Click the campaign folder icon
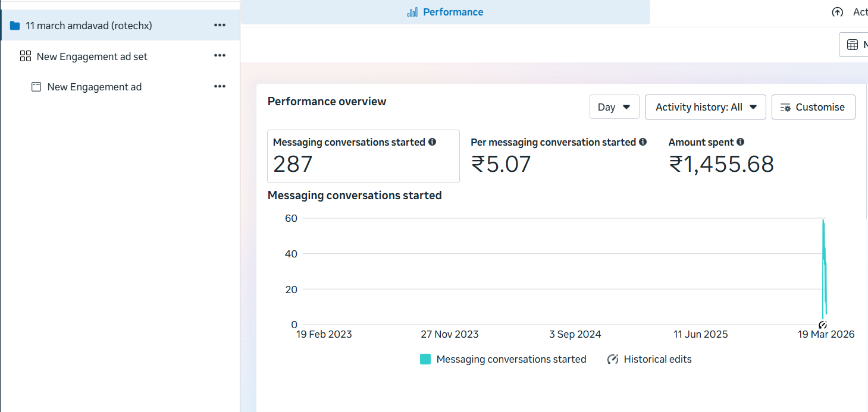This screenshot has width=868, height=412. pos(15,26)
